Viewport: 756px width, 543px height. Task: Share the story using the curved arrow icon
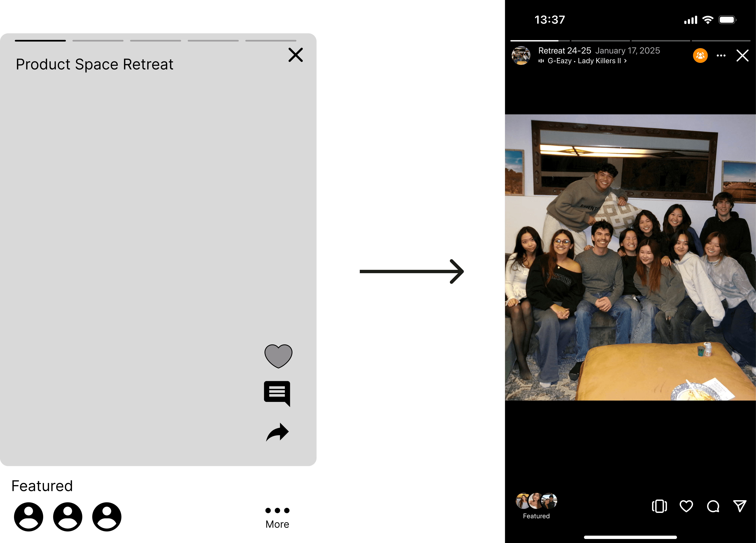click(277, 432)
